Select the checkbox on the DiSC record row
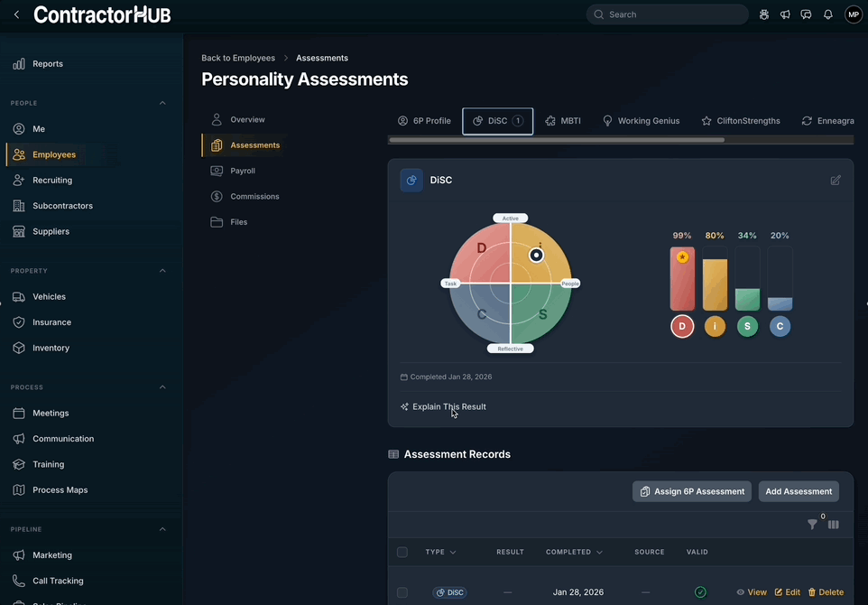This screenshot has height=605, width=868. (x=402, y=591)
